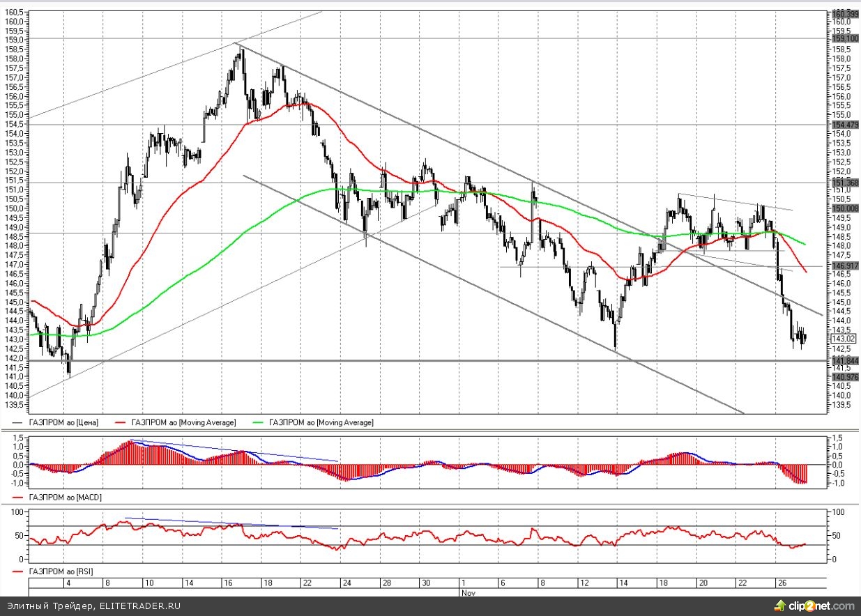Click the 141,844 support level label
This screenshot has width=861, height=616.
[844, 360]
